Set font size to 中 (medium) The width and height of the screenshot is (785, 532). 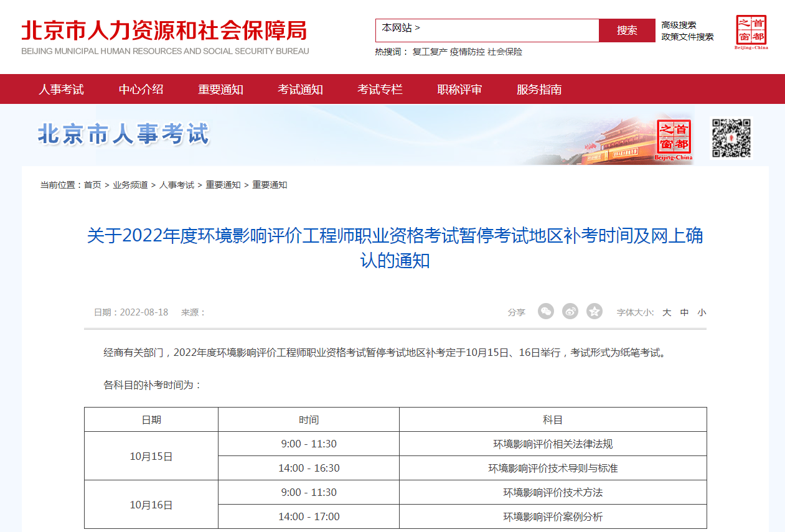point(684,313)
